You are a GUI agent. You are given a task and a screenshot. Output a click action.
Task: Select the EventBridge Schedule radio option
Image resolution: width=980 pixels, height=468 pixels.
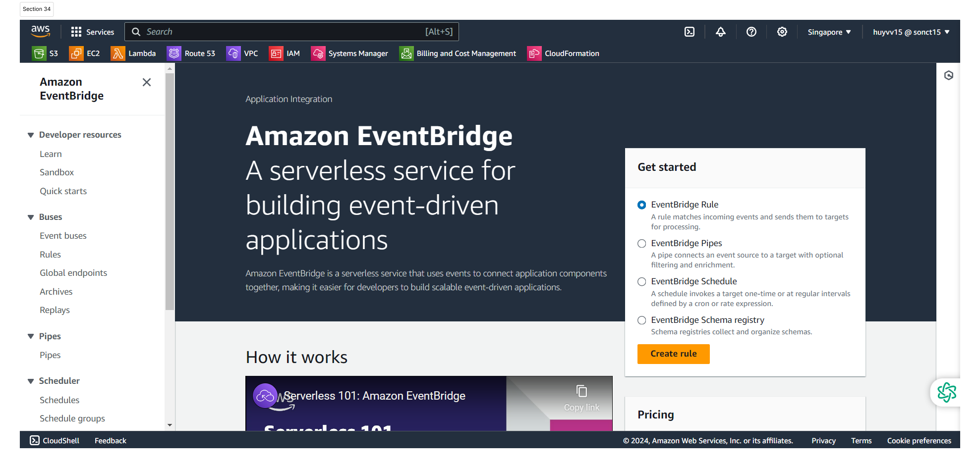pyautogui.click(x=642, y=282)
